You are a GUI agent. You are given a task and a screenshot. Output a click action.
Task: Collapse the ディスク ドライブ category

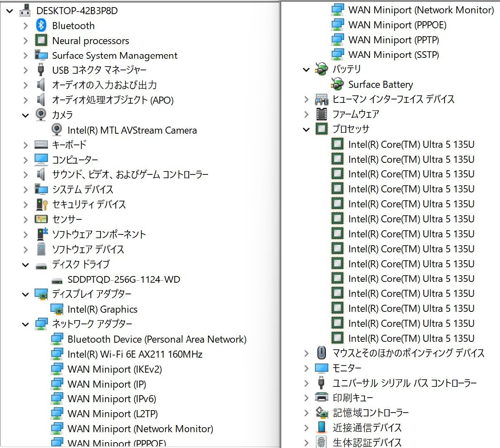click(25, 265)
